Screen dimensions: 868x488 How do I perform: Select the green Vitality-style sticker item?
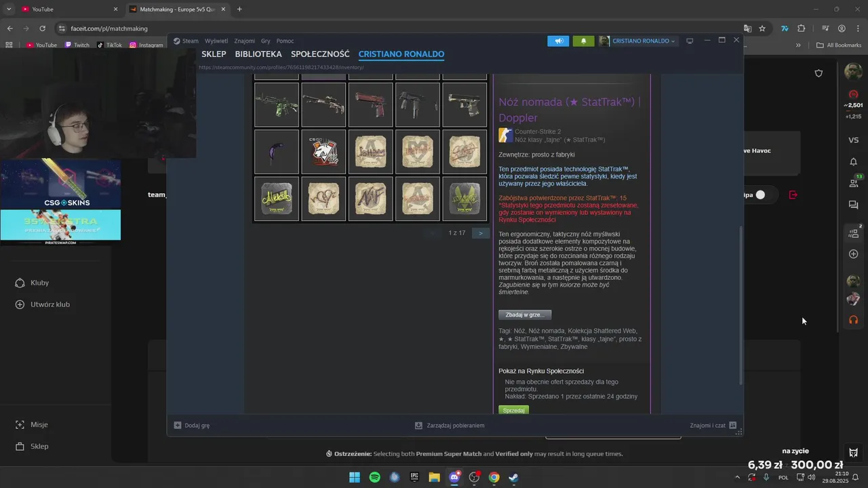point(465,199)
